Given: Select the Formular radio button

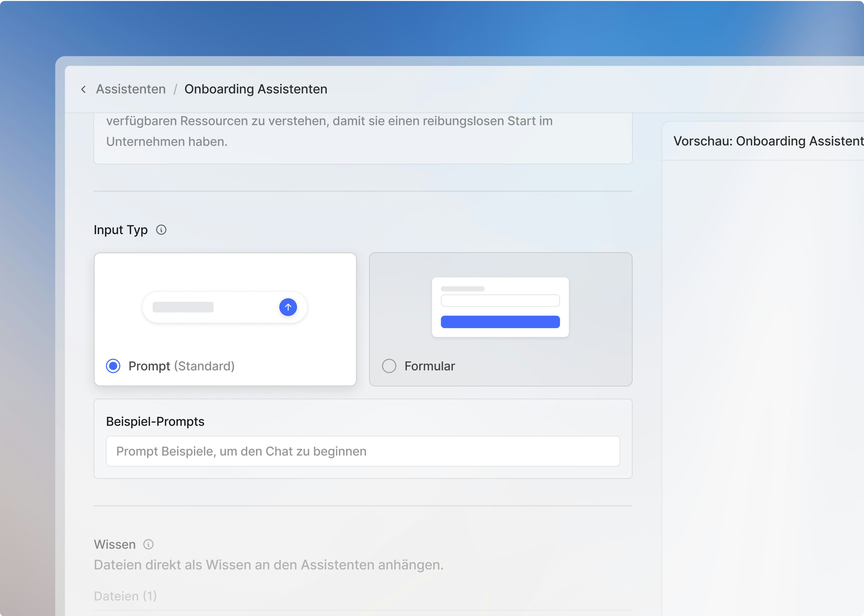Looking at the screenshot, I should [389, 366].
